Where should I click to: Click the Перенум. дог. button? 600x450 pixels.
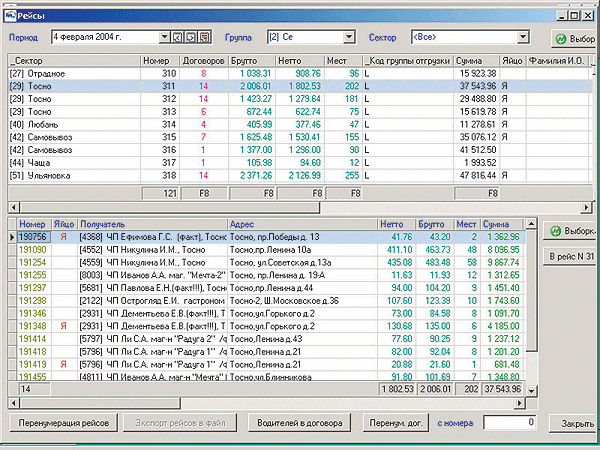pos(396,423)
